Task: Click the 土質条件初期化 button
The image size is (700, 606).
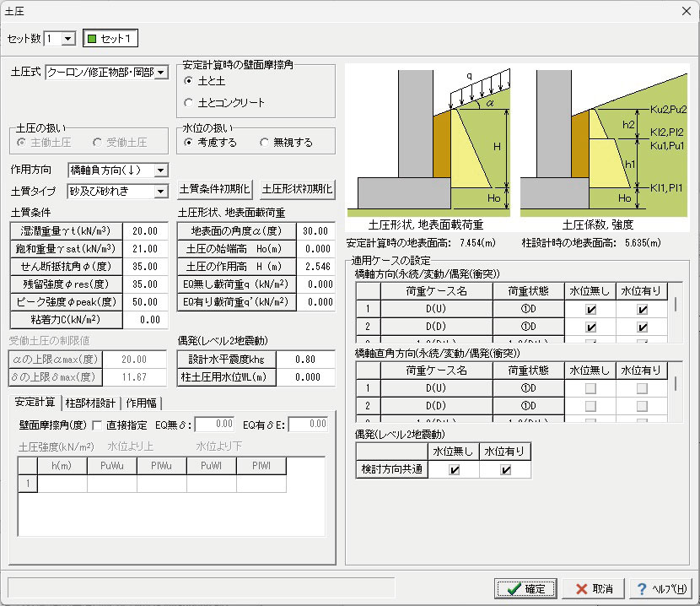Action: pyautogui.click(x=215, y=188)
